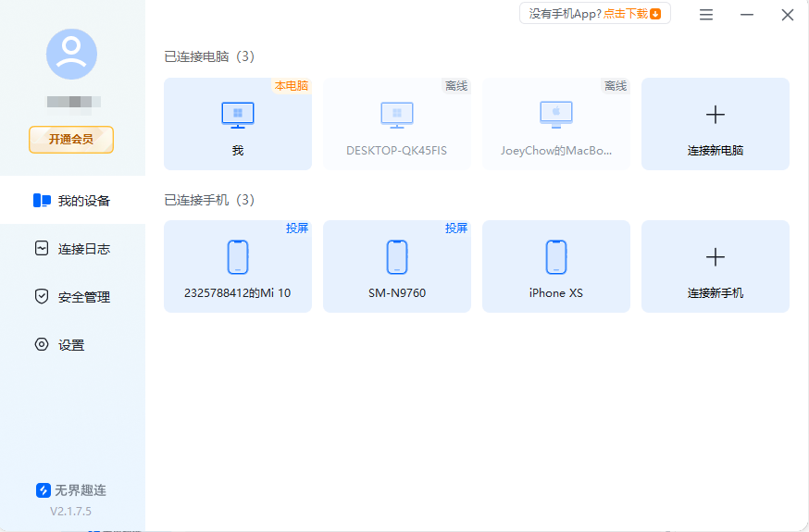Click the user profile avatar
The image size is (809, 532).
tap(71, 55)
